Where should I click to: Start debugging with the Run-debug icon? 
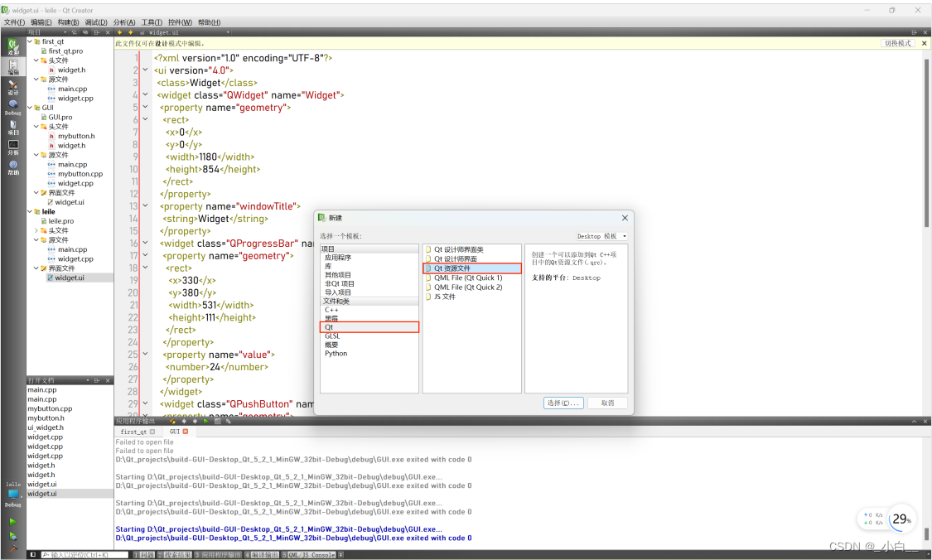coord(12,536)
